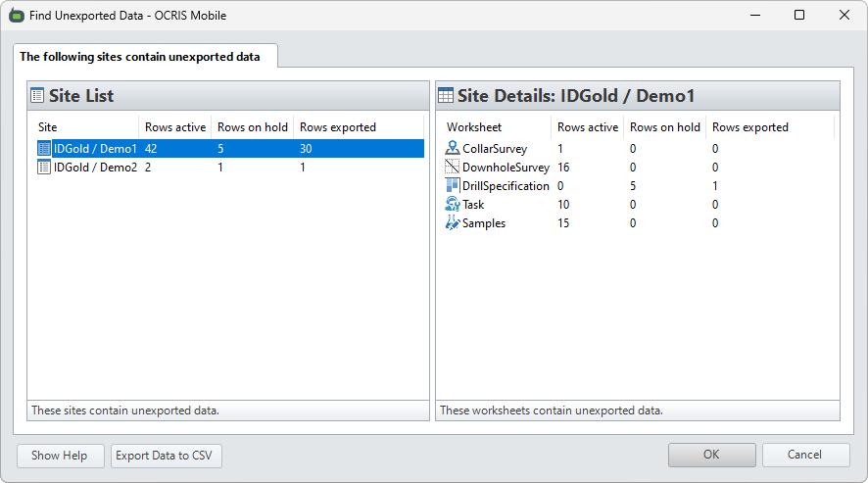Click the DownholeSurvey worksheet icon
The image size is (868, 483).
click(x=453, y=167)
